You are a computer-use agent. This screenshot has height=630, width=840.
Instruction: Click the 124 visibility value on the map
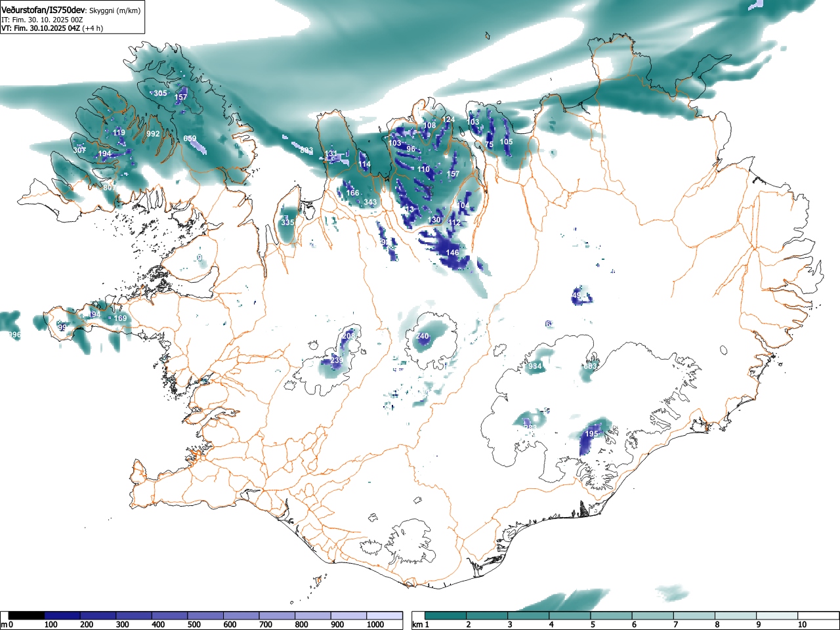[x=448, y=119]
